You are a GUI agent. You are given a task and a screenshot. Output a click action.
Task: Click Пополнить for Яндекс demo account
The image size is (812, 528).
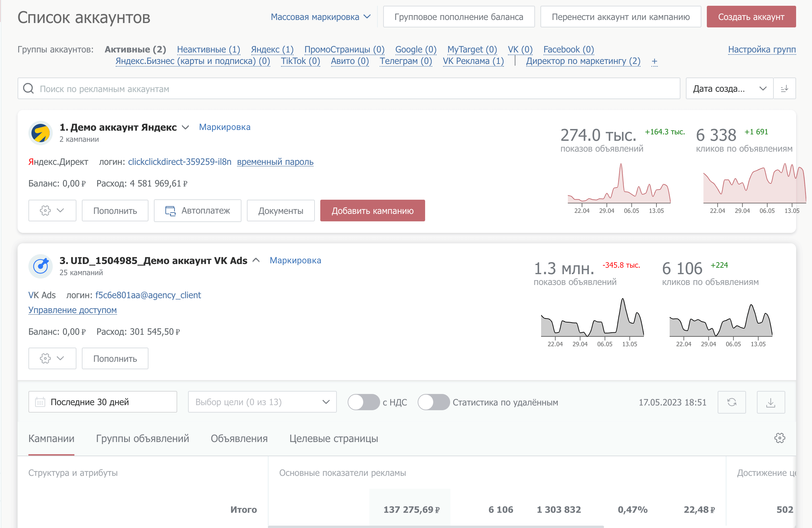[115, 211]
